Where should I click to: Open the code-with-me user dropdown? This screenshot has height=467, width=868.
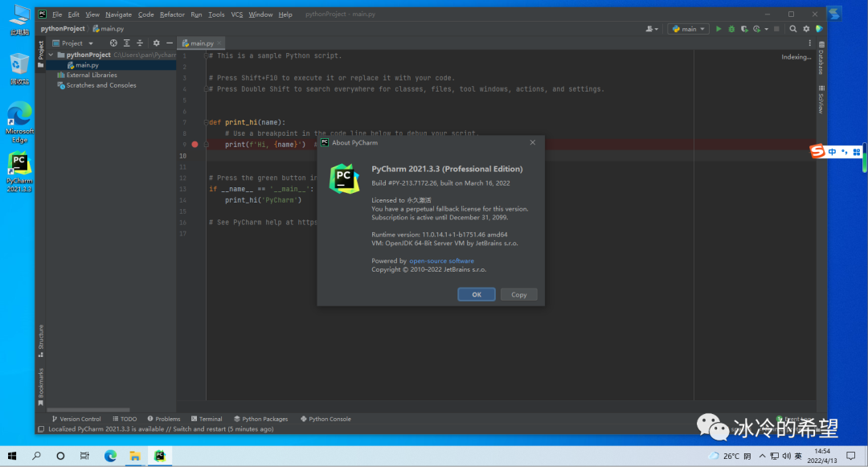click(x=652, y=29)
